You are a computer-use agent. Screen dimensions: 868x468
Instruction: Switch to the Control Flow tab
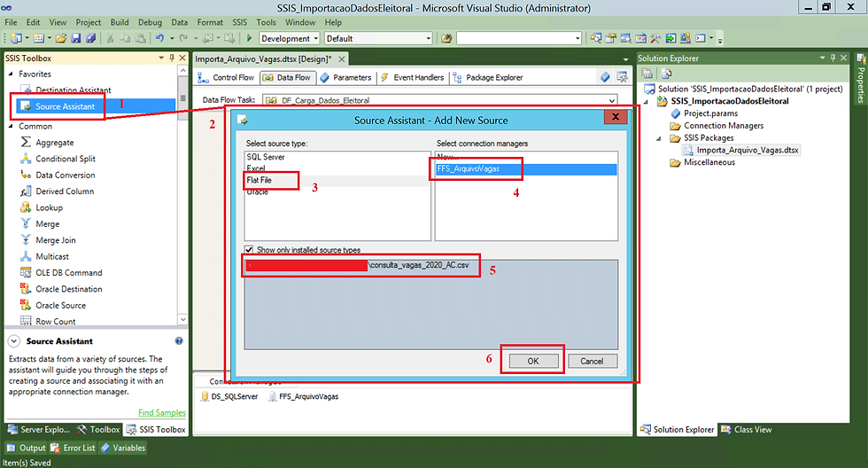coord(226,77)
